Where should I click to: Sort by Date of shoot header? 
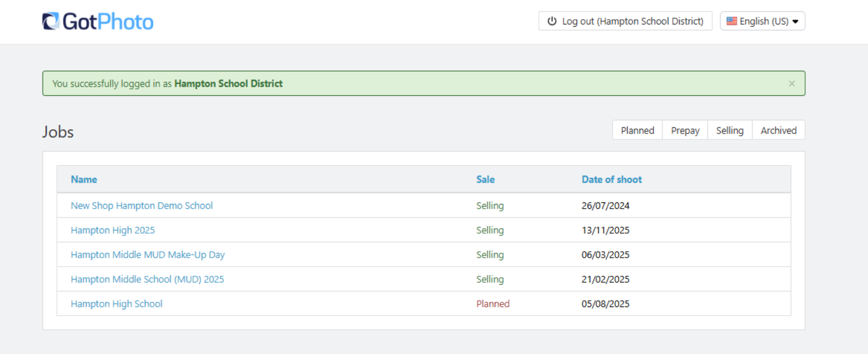click(x=612, y=179)
